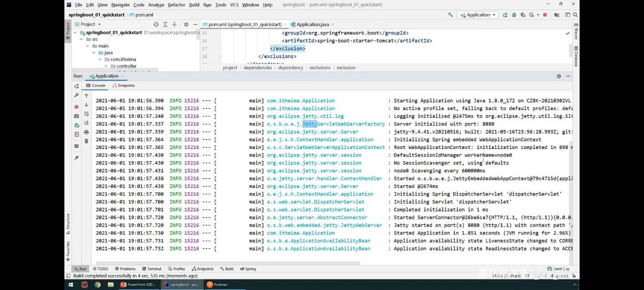This screenshot has width=644, height=290.
Task: Click the down arrow in console toolbar
Action: click(x=86, y=105)
